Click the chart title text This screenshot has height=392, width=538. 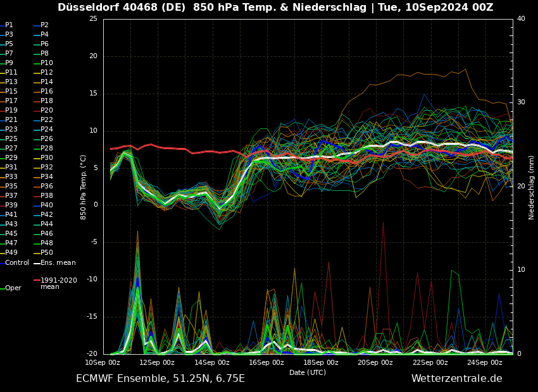coord(275,8)
